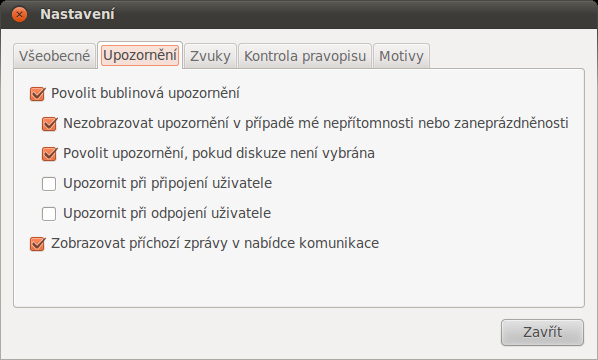Switch to Kontrola pravopisu tab

coord(305,56)
